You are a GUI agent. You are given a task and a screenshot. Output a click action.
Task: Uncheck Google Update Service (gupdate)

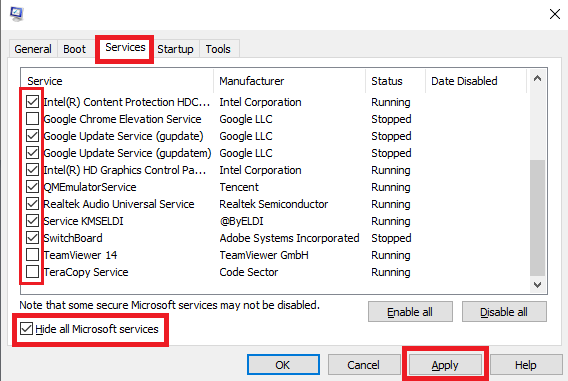[x=33, y=136]
